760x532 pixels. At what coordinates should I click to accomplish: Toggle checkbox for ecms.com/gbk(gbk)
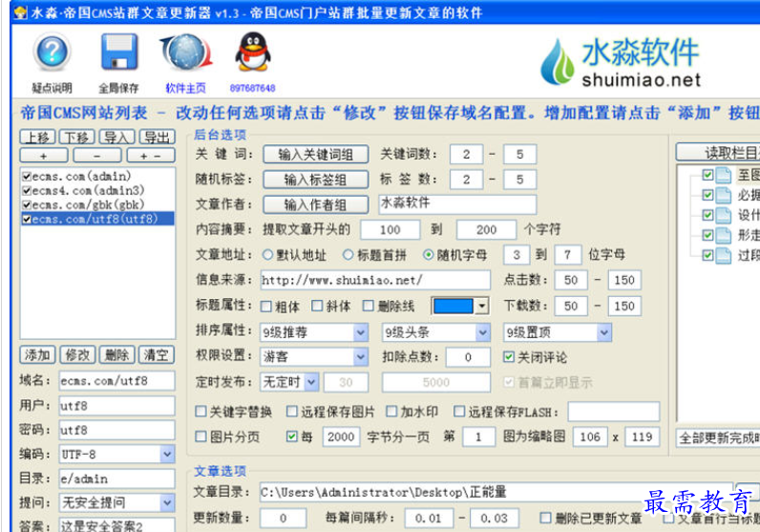pos(27,204)
